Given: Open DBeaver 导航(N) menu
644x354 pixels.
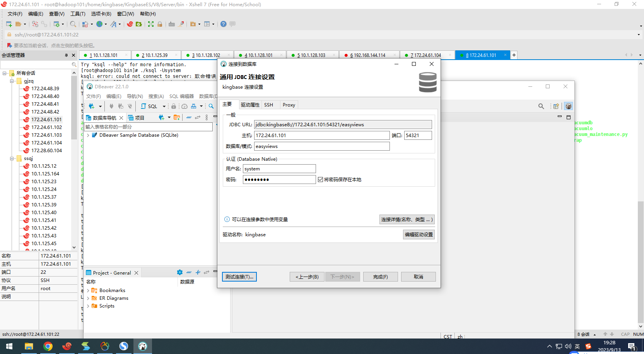Looking at the screenshot, I should click(135, 96).
